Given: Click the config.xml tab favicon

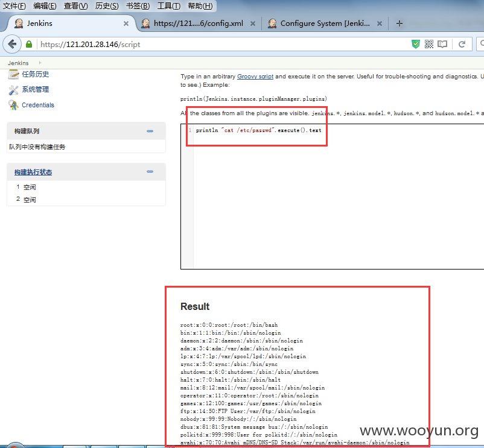Looking at the screenshot, I should (145, 24).
